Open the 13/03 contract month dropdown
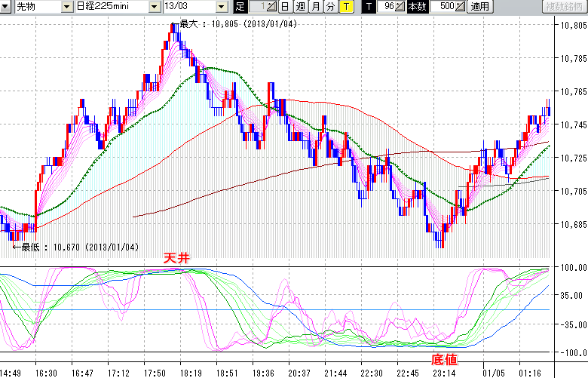Image resolution: width=588 pixels, height=378 pixels. coord(221,7)
